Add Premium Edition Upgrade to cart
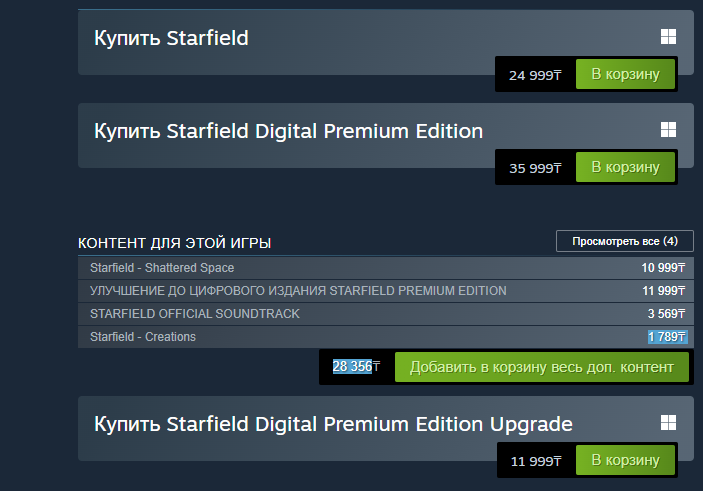Image resolution: width=703 pixels, height=491 pixels. point(625,460)
